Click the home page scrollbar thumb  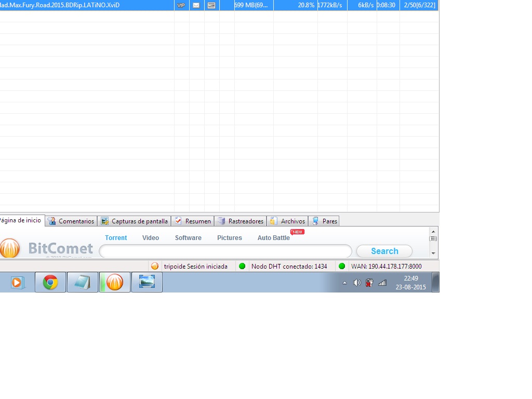pos(433,238)
